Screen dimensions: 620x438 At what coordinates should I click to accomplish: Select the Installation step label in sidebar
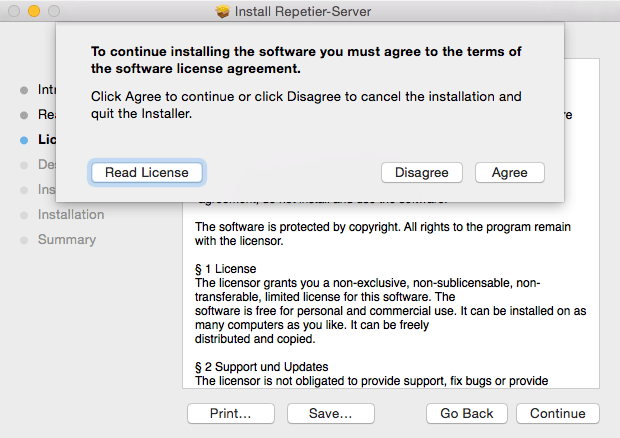pos(71,214)
